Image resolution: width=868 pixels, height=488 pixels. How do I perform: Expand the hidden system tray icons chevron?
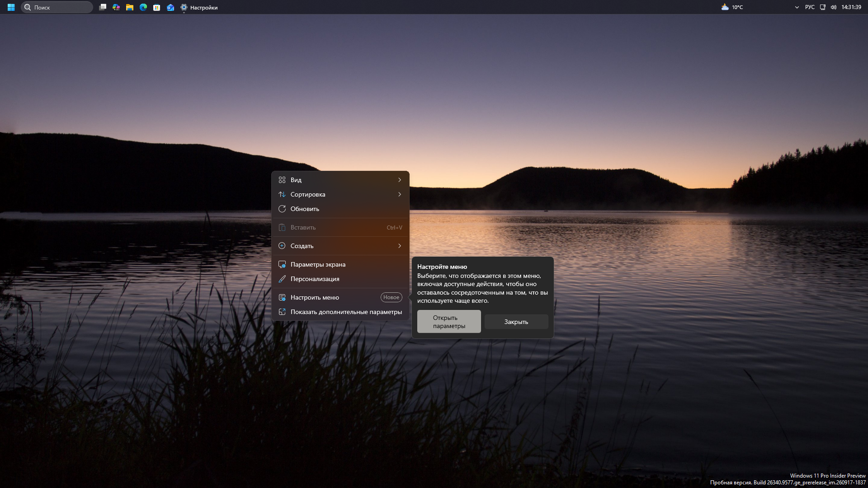click(797, 7)
